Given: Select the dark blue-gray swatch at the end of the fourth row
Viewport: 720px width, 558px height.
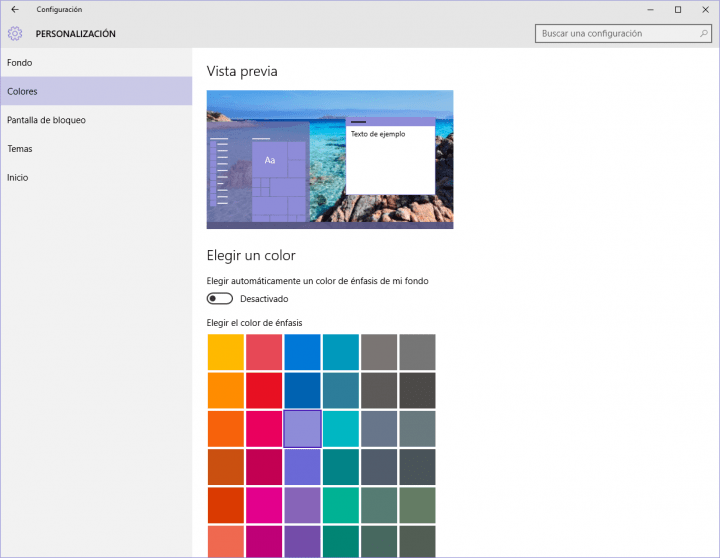Looking at the screenshot, I should [417, 467].
